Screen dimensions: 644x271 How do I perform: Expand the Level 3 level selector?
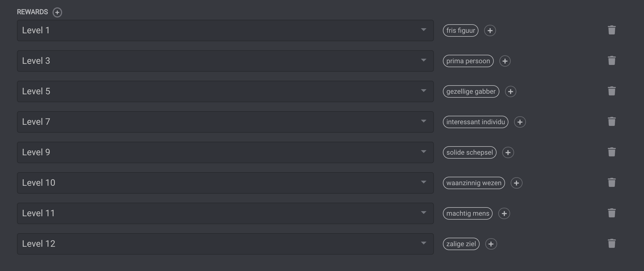tap(423, 60)
